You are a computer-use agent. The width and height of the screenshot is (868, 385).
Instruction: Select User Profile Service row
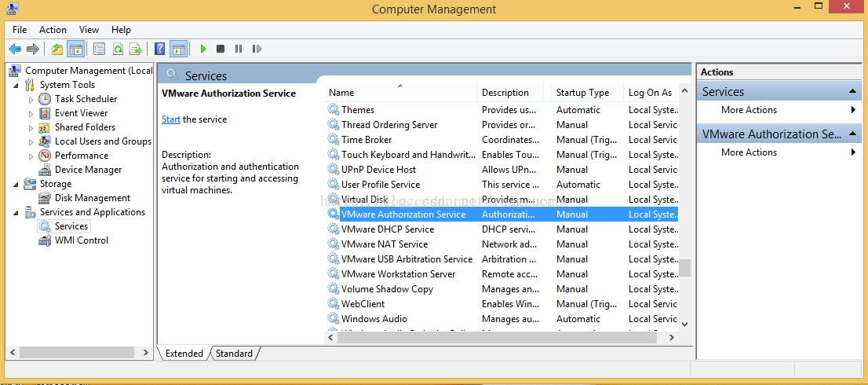click(x=501, y=185)
